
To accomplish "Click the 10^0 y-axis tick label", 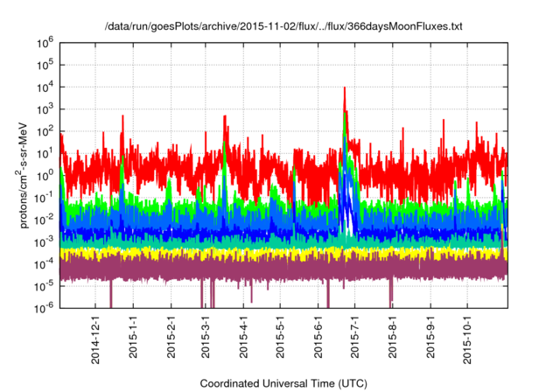I will tap(45, 176).
